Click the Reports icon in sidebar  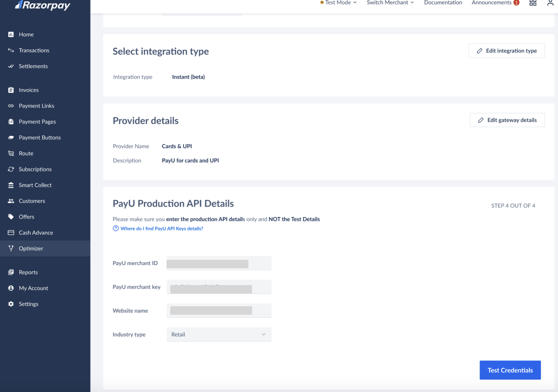tap(11, 272)
